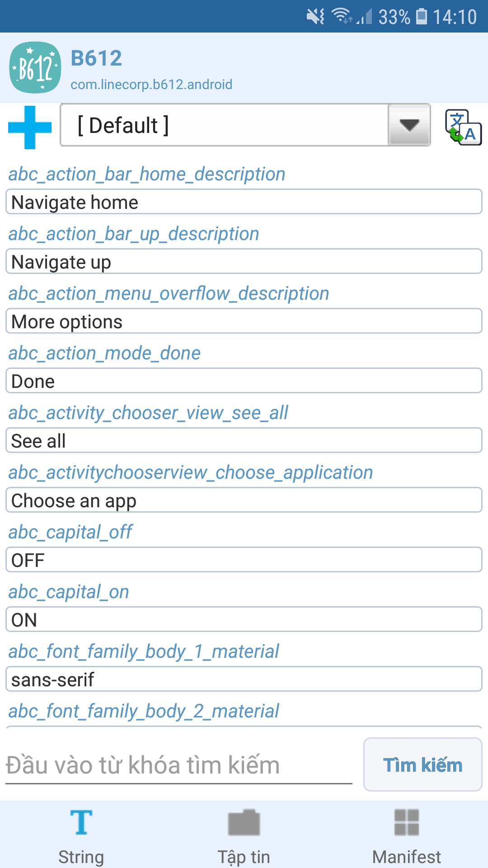Focus the search keyword input field
Viewport: 488px width, 868px height.
(179, 765)
